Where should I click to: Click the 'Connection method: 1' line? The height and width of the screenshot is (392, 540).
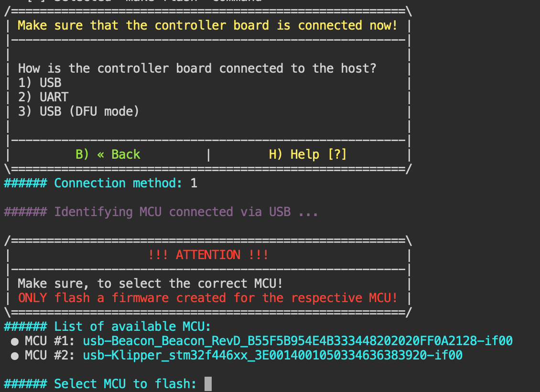pos(100,183)
